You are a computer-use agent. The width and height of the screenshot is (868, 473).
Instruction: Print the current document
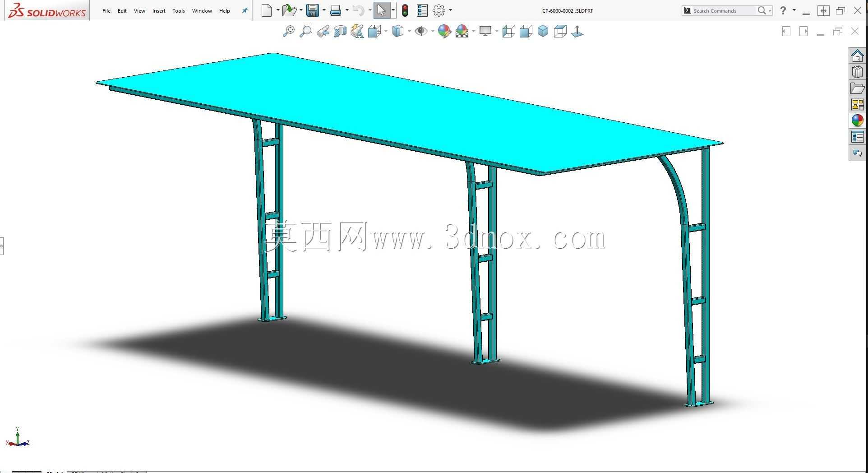pos(336,10)
